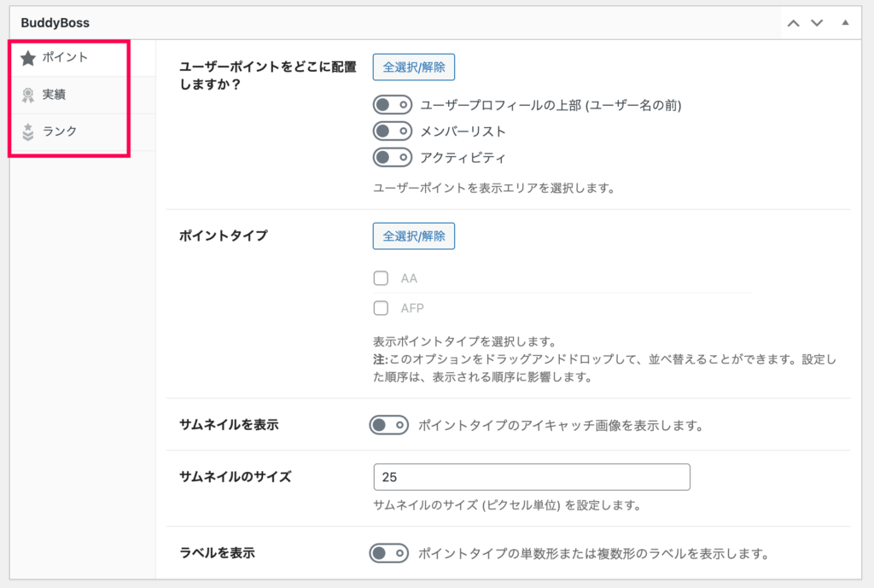Move BuddyBoss panel up with the up chevron
874x588 pixels.
pos(793,23)
